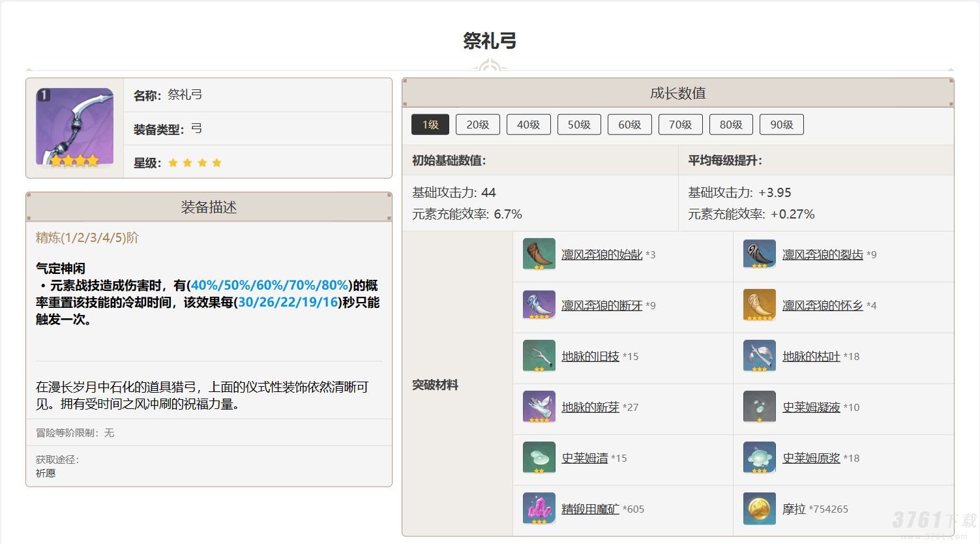
Task: Click the 祭礼弓 weapon thumbnail image
Action: [x=74, y=128]
